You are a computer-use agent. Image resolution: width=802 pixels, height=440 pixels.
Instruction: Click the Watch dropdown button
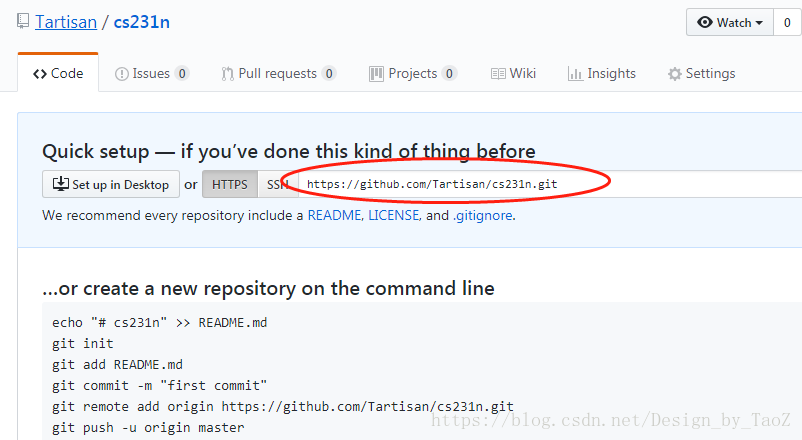[x=730, y=23]
